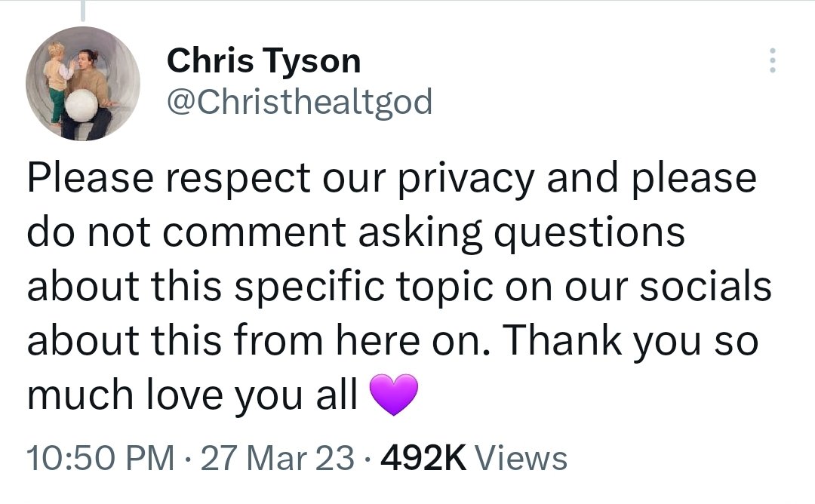Click the word Views beside the count
Image resolution: width=815 pixels, height=504 pixels.
pos(523,457)
